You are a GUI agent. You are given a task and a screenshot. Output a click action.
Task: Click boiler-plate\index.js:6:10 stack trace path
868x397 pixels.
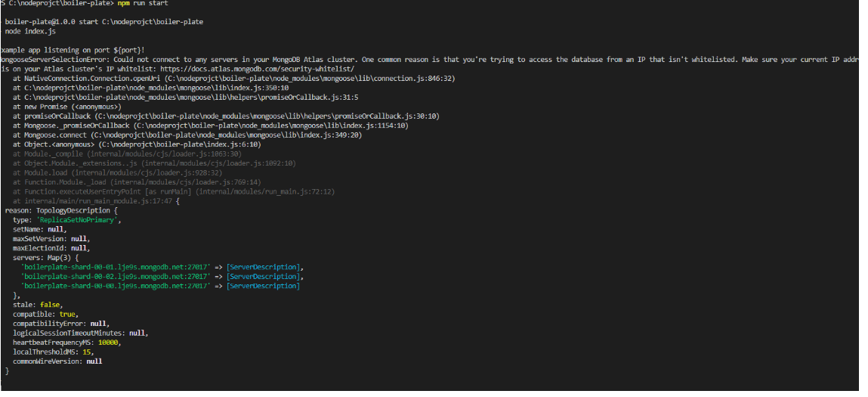click(x=178, y=144)
